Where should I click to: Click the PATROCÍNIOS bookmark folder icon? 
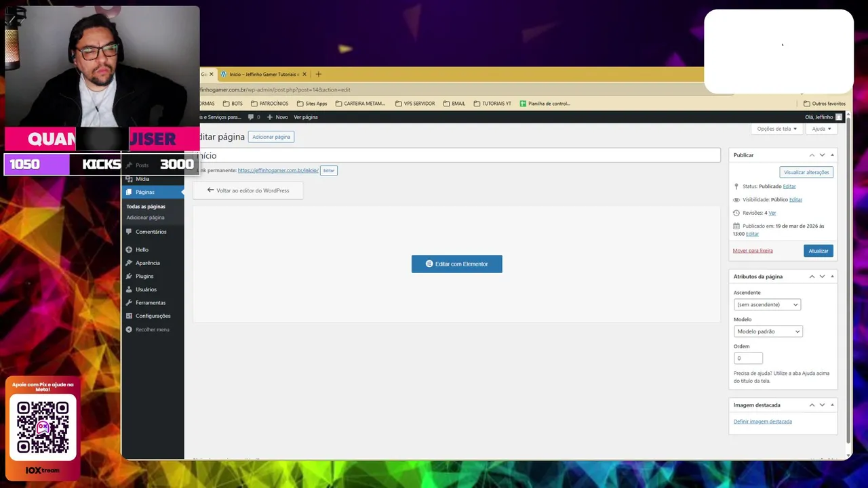254,104
